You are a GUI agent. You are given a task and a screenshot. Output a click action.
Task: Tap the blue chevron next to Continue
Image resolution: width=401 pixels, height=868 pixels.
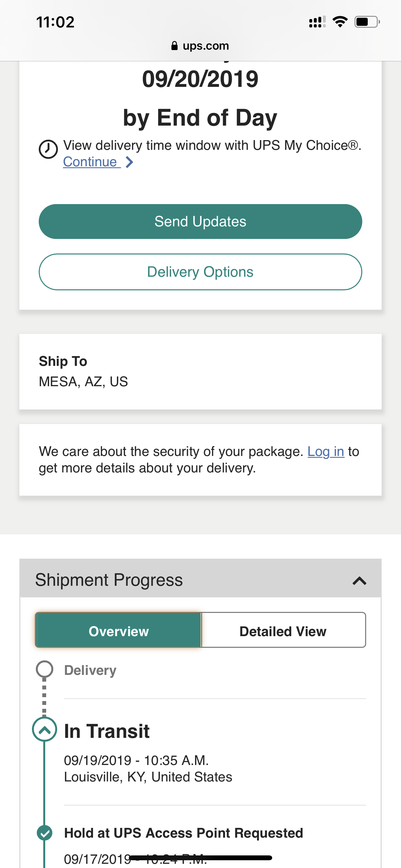click(x=129, y=162)
